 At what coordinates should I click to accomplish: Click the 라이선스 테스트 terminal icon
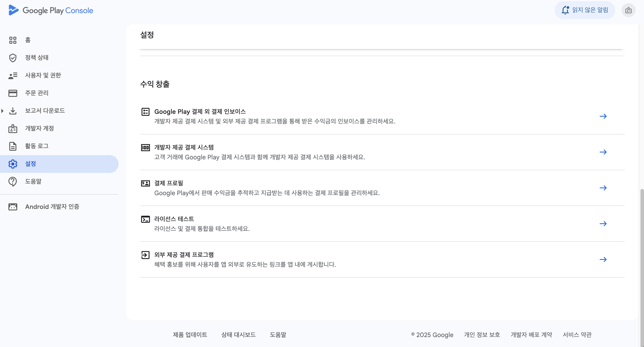click(145, 219)
